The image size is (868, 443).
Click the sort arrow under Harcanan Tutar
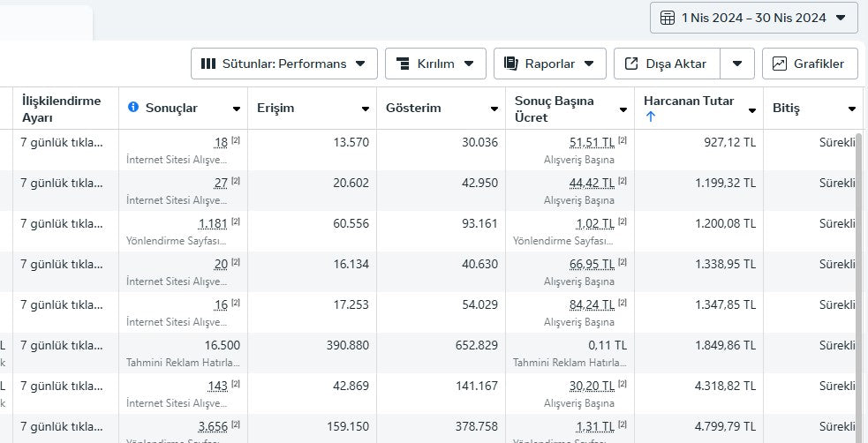coord(651,117)
